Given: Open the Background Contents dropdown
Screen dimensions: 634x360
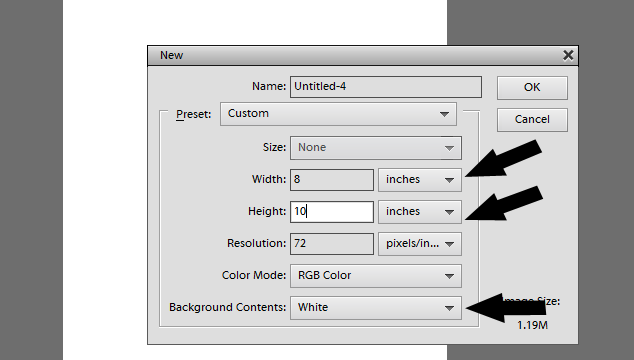Looking at the screenshot, I should [x=376, y=307].
